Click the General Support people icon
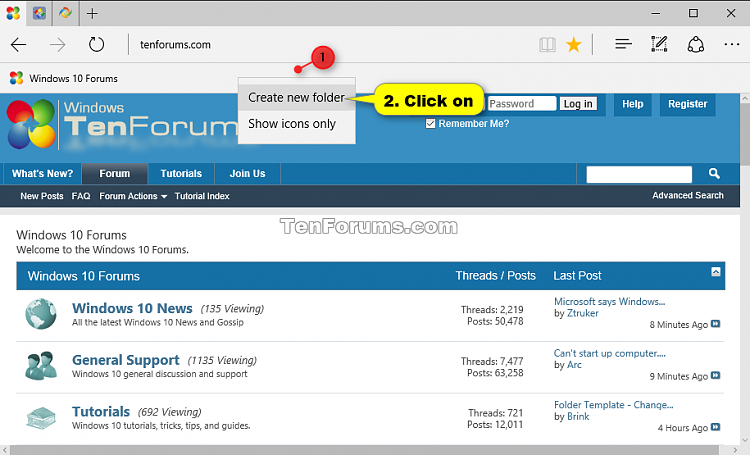The height and width of the screenshot is (455, 750). [x=41, y=366]
